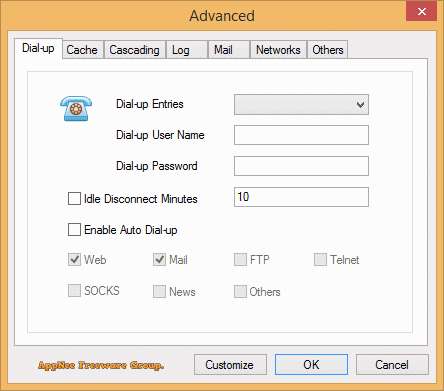
Task: Dismiss the dialog with Cancel
Action: [392, 365]
